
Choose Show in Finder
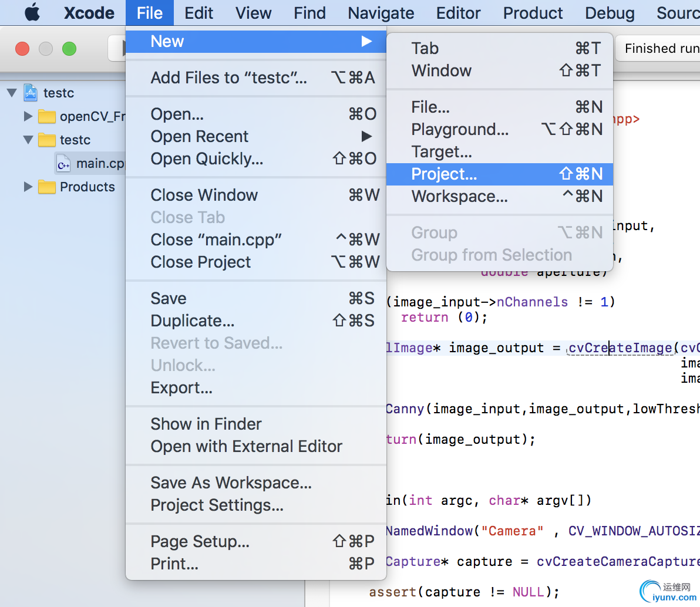256,424
